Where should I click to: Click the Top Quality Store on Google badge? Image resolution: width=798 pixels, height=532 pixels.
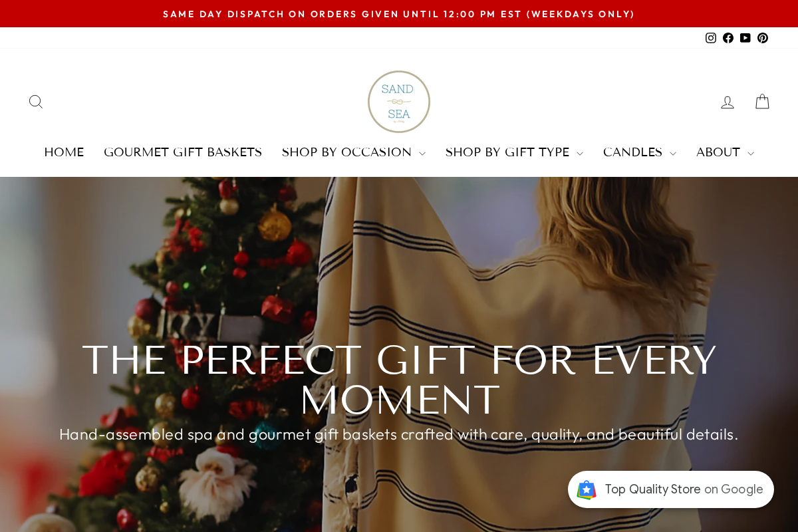671,489
